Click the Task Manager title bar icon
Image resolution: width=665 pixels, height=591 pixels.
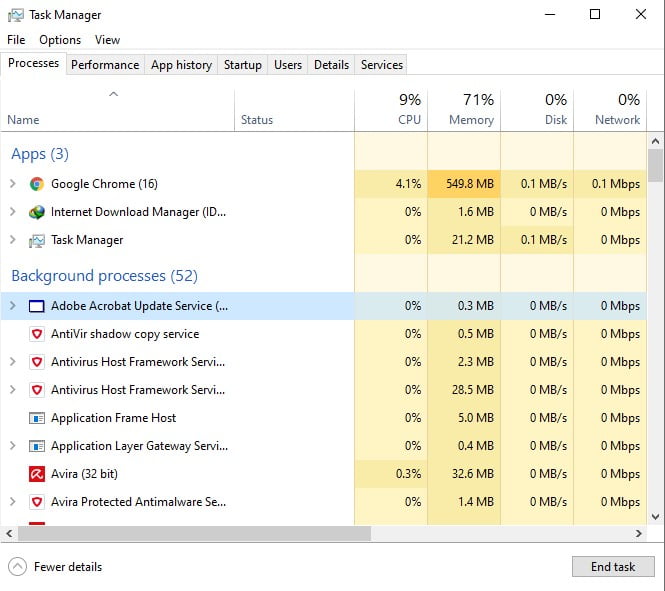(16, 15)
